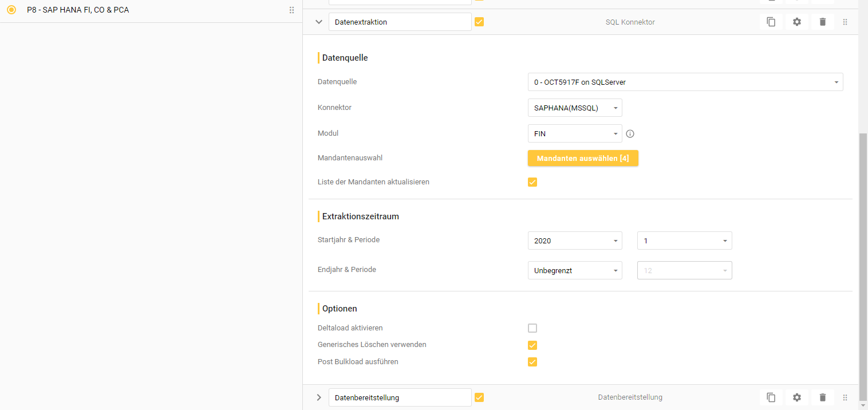Toggle Post Bulkload ausführen checkbox
This screenshot has height=410, width=868.
click(x=532, y=362)
